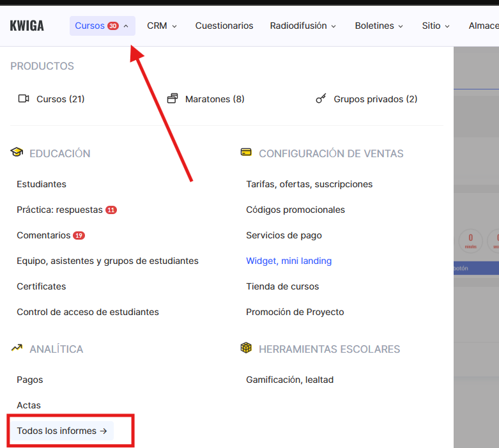Viewport: 499px width, 448px height.
Task: Go to Cuestionarios in the top bar
Action: (x=224, y=26)
